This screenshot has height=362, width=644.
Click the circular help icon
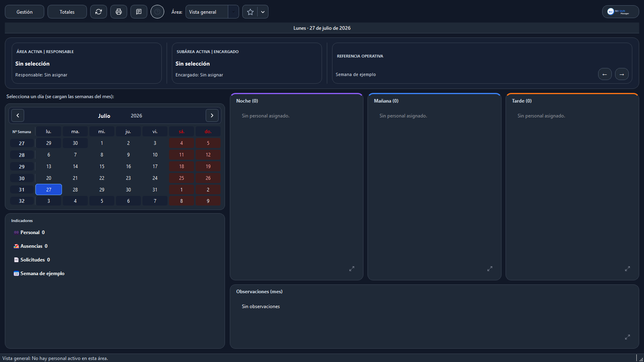tap(157, 12)
